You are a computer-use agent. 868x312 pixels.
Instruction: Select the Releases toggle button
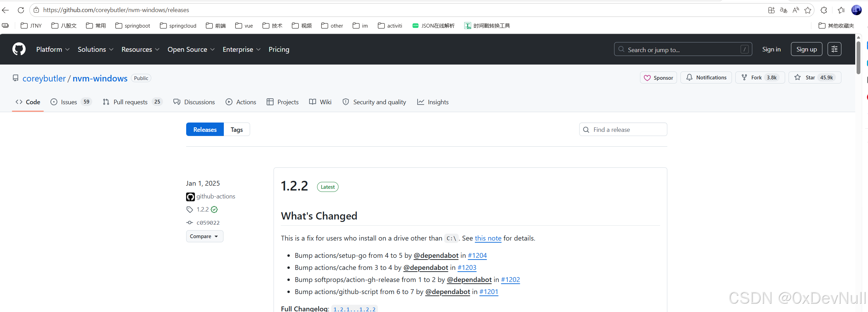(205, 129)
